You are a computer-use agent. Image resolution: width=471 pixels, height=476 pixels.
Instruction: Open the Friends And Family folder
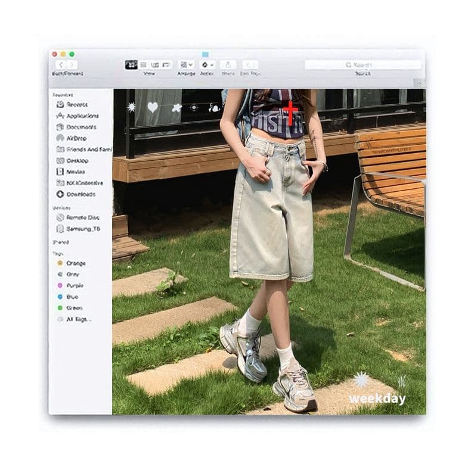(84, 150)
